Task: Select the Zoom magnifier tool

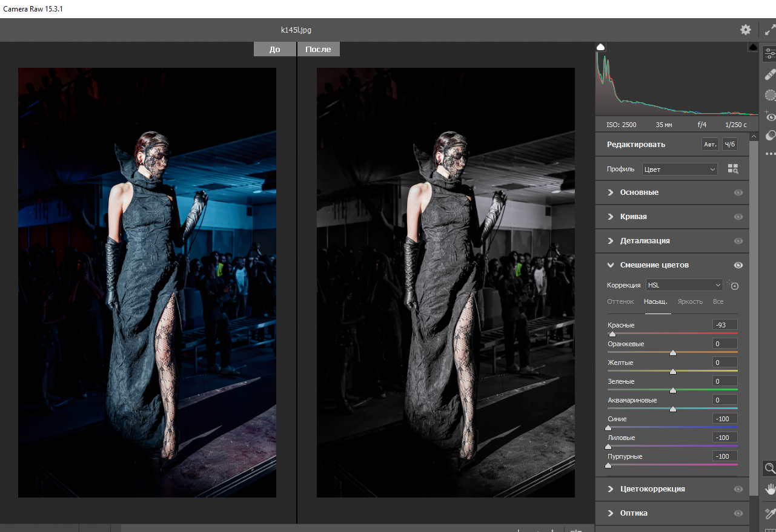Action: [770, 468]
